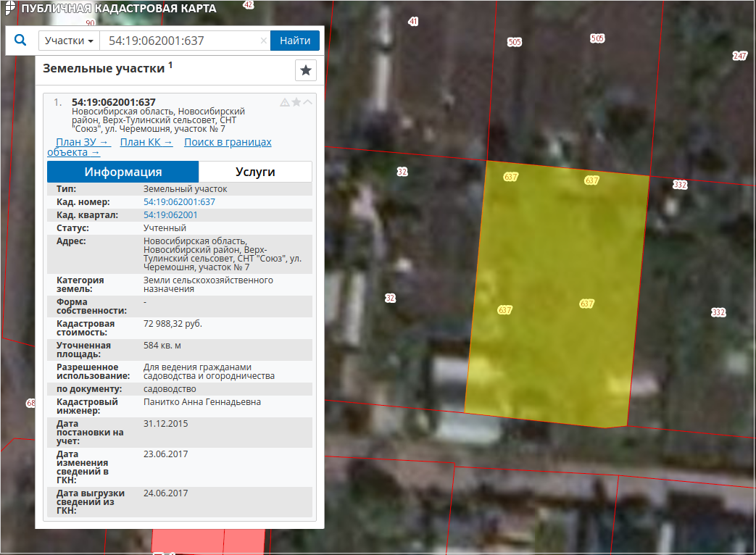The width and height of the screenshot is (756, 555).
Task: Switch to the Информация tab
Action: click(123, 172)
